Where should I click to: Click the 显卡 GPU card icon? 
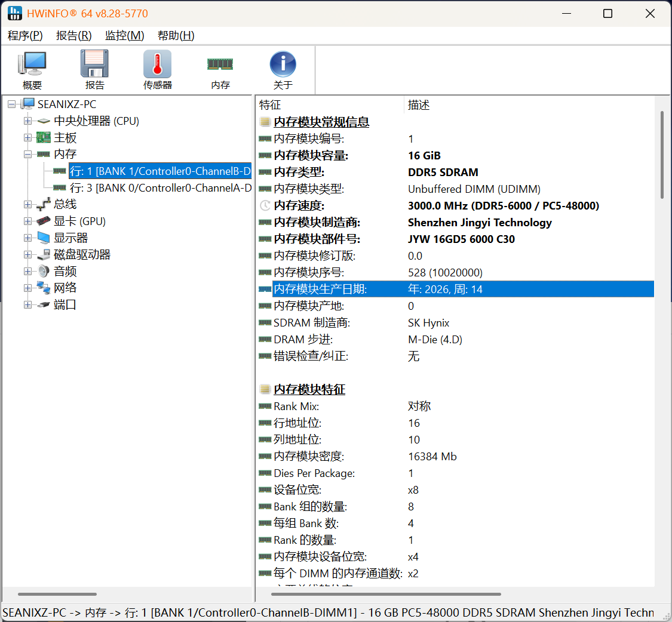pos(43,221)
